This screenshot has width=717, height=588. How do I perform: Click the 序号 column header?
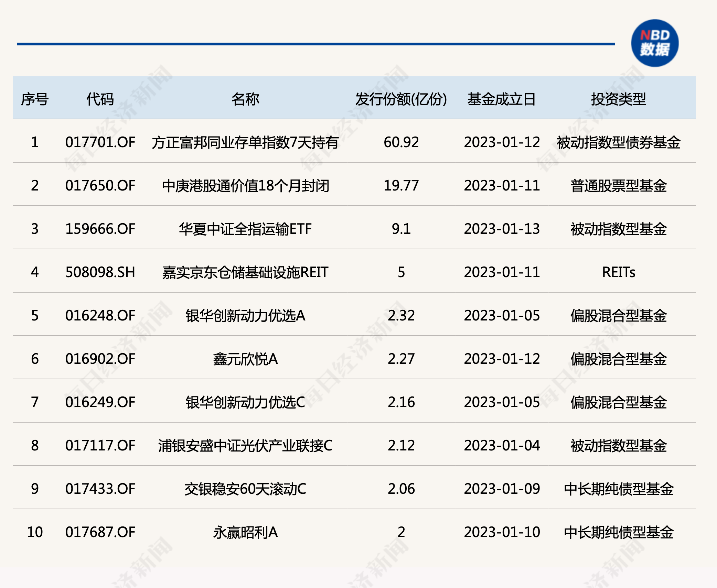pos(35,99)
